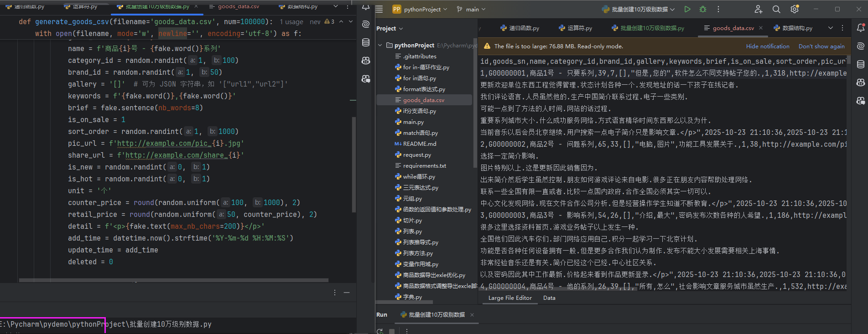Screen dimensions: 868x334
Task: Click the 1 usage inlay hint
Action: pos(291,21)
